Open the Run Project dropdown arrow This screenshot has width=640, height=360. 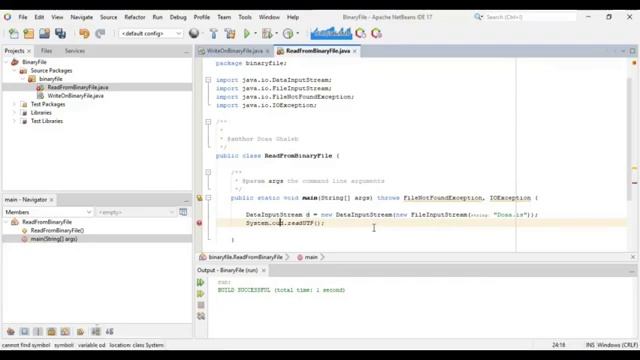click(256, 33)
